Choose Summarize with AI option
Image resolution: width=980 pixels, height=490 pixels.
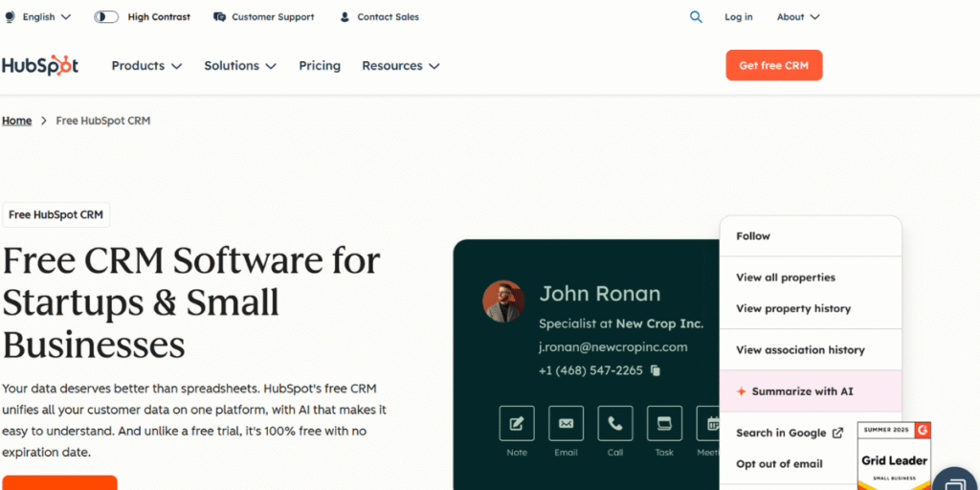click(811, 391)
